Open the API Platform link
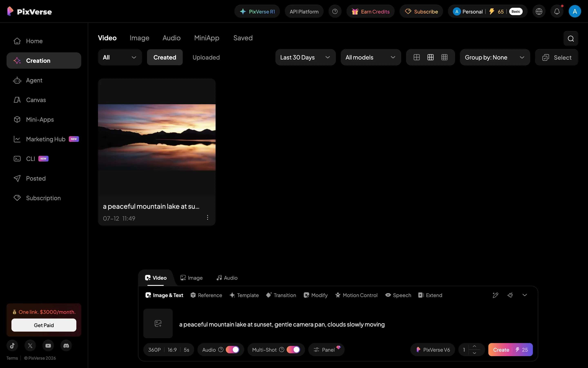The image size is (588, 368). [x=304, y=11]
